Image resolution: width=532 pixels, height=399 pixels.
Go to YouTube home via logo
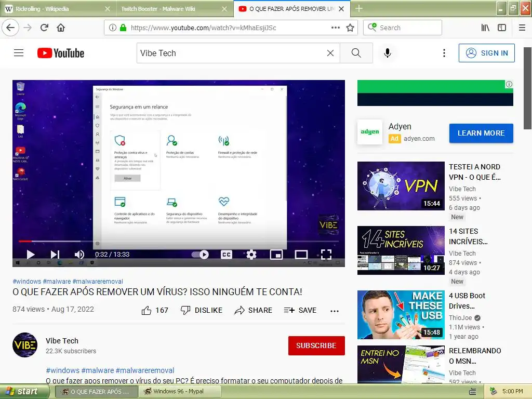[x=61, y=53]
